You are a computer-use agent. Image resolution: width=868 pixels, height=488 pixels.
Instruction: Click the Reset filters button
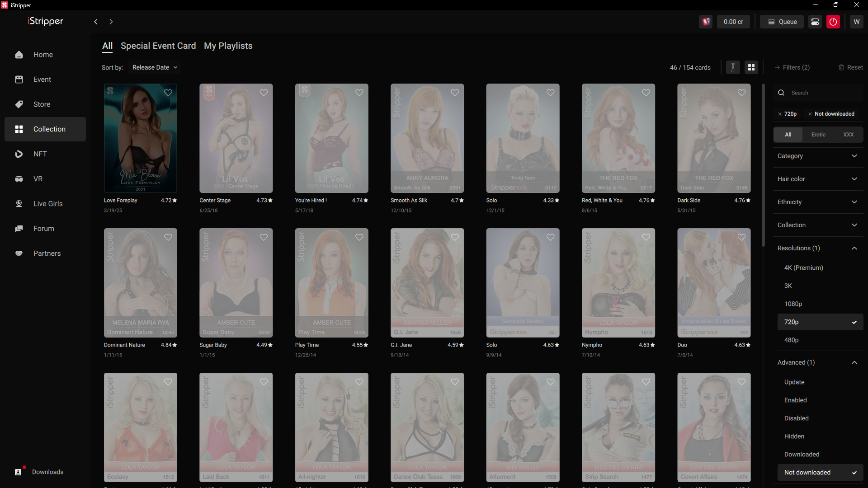coord(850,67)
